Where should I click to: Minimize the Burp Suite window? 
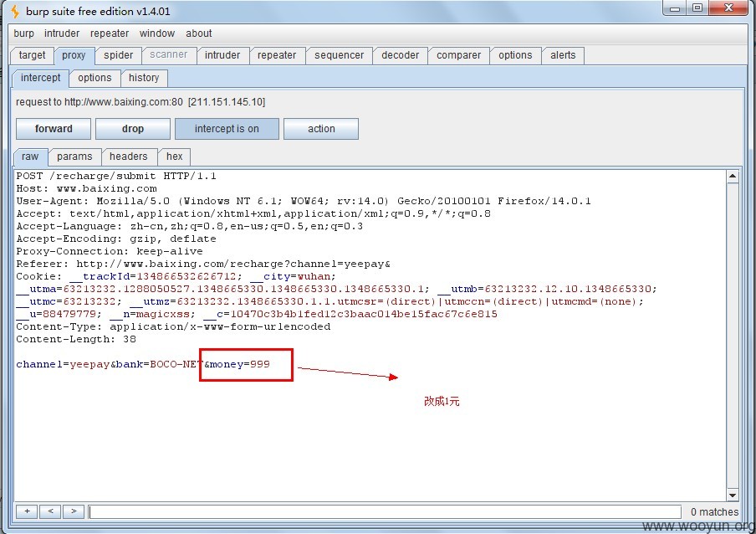pos(675,8)
